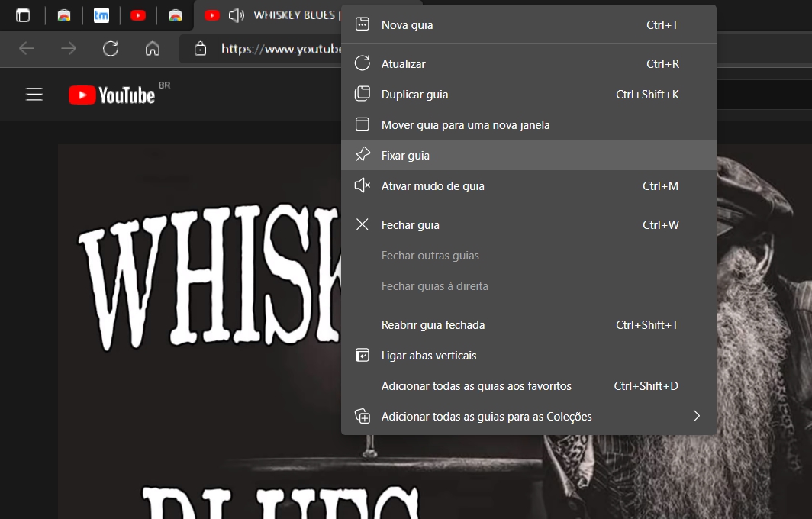This screenshot has width=812, height=519.
Task: Open 'Adicionar todas as guias para as Coleções'
Action: pos(529,417)
